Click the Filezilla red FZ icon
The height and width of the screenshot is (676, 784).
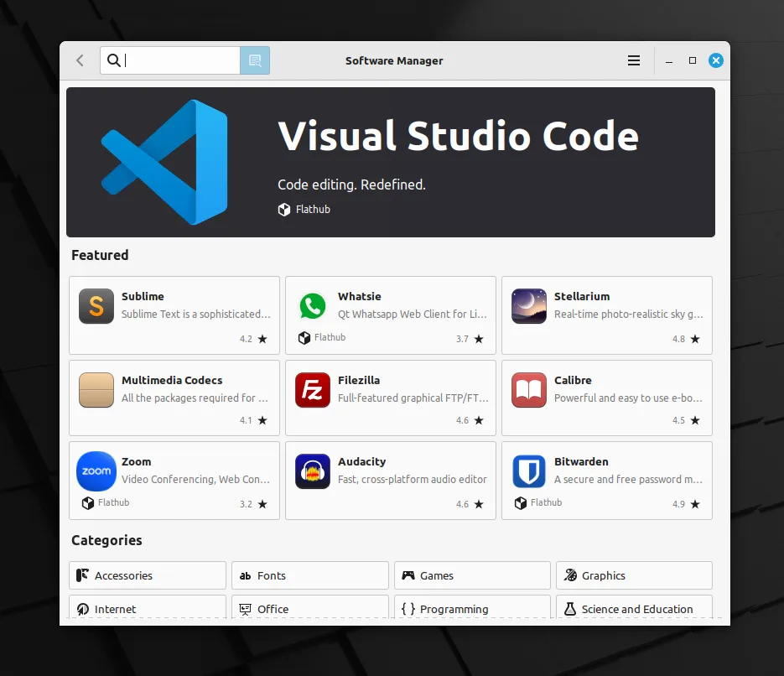point(313,390)
